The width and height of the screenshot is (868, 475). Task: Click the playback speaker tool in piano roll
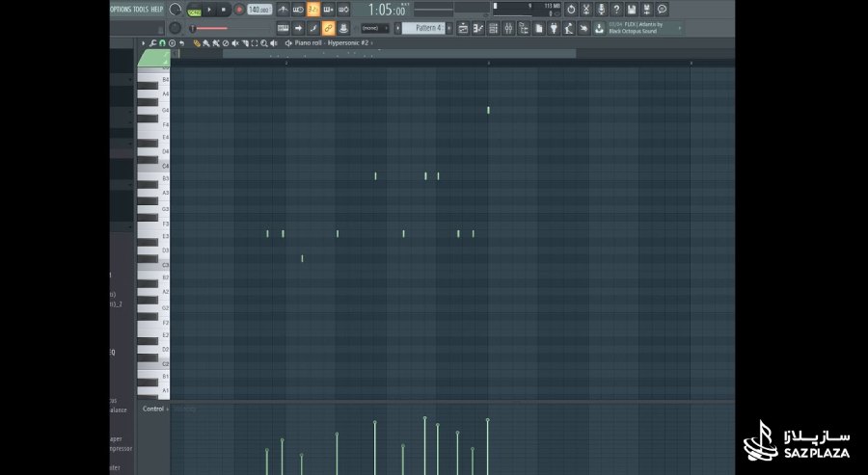pyautogui.click(x=274, y=43)
